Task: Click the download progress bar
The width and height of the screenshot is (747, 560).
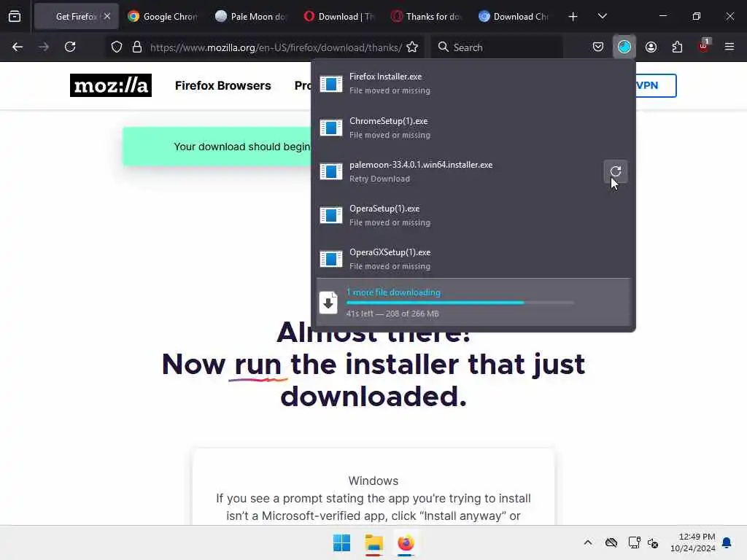Action: (x=460, y=303)
